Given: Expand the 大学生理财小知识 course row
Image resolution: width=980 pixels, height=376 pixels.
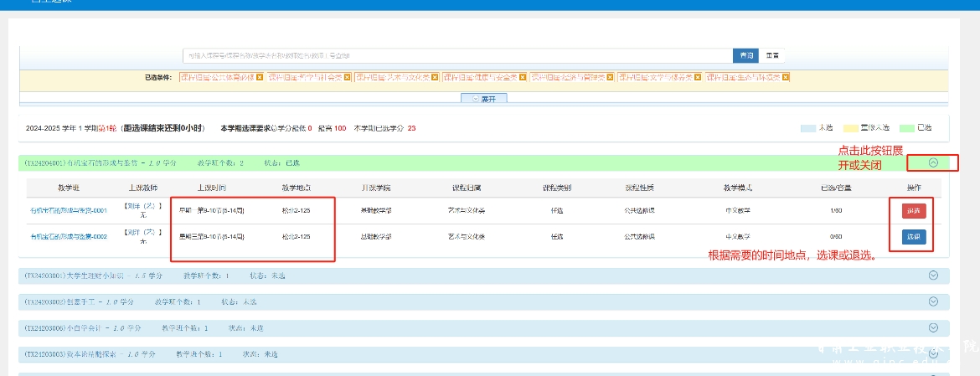Looking at the screenshot, I should point(933,276).
